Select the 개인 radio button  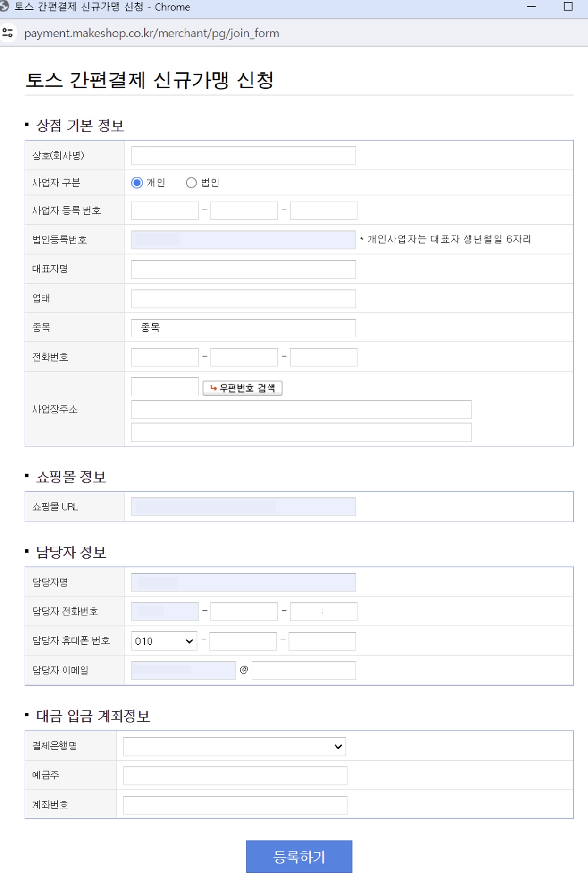(137, 183)
